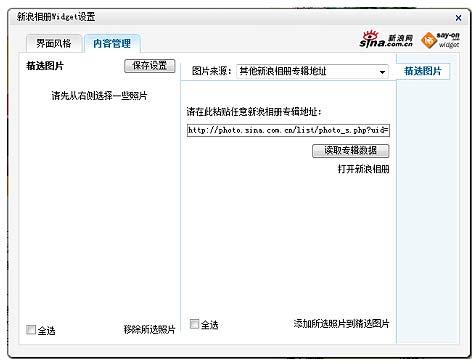Image resolution: width=476 pixels, height=364 pixels.
Task: Switch to the 界面风格 tab
Action: coord(54,43)
